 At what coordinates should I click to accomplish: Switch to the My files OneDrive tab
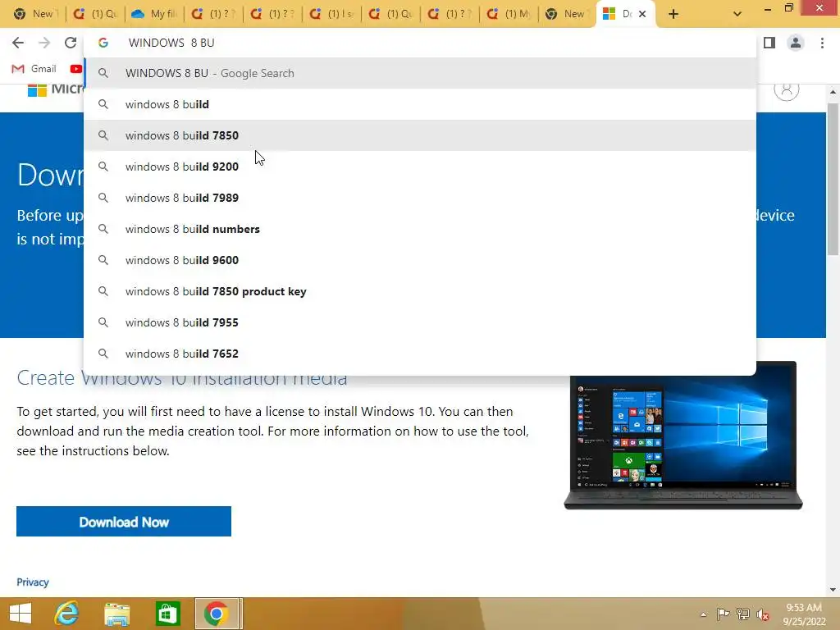click(x=154, y=14)
